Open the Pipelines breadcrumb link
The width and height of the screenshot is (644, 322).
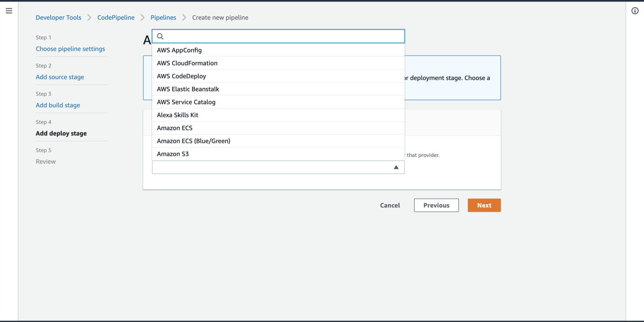163,17
